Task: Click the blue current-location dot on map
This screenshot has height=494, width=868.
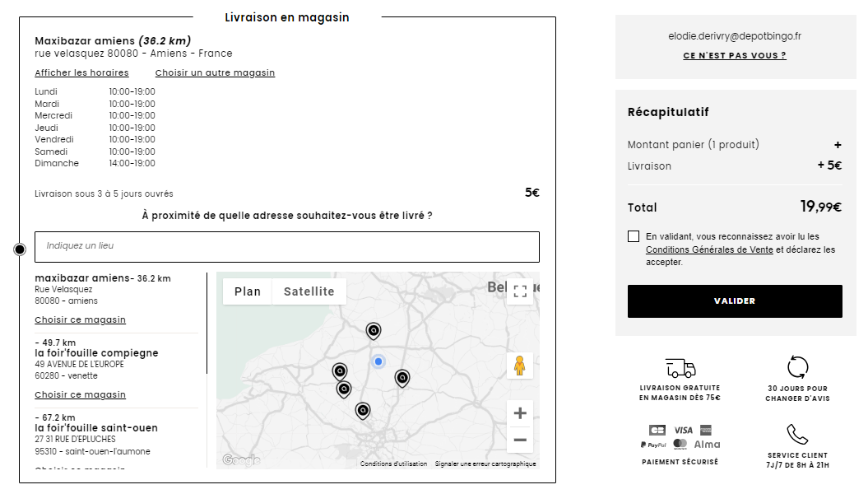Action: pos(378,361)
